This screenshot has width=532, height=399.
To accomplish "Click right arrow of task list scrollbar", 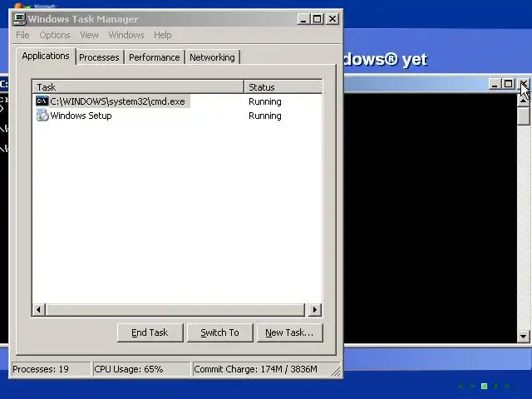I will [x=315, y=309].
